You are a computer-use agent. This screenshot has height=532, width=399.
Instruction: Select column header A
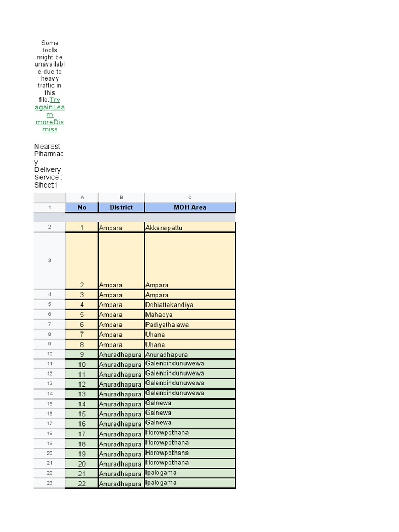point(82,197)
